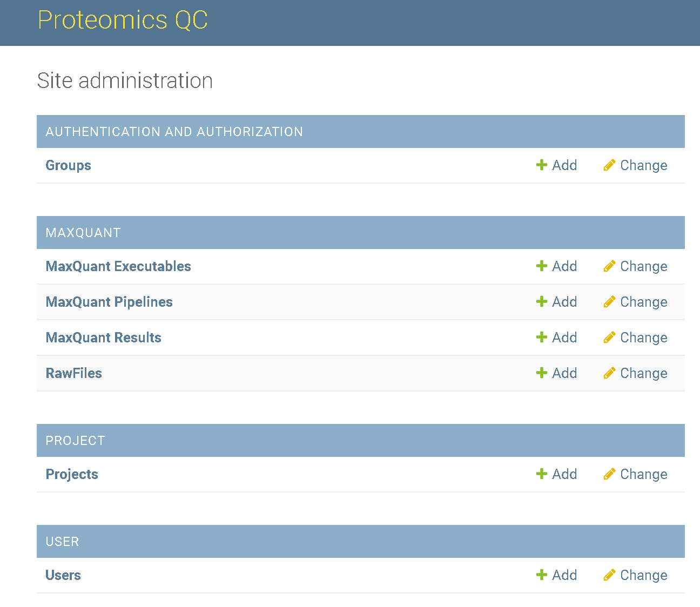The image size is (700, 607).
Task: Open the MaxQuant Executables list
Action: tap(118, 266)
